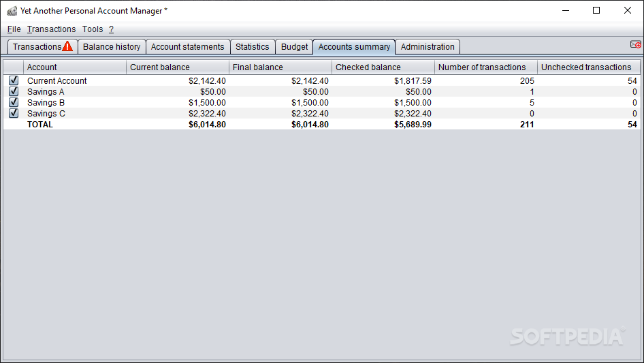The width and height of the screenshot is (644, 363).
Task: Open the Account statements tab
Action: [188, 47]
